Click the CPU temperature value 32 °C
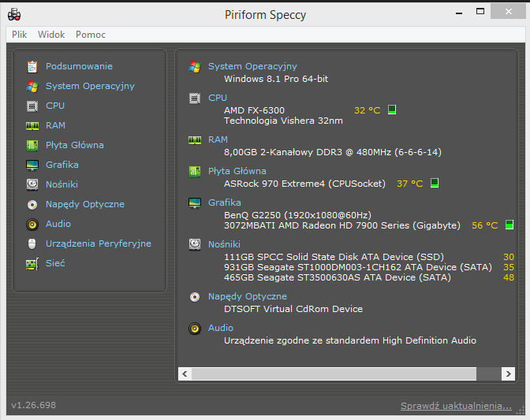 coord(367,110)
